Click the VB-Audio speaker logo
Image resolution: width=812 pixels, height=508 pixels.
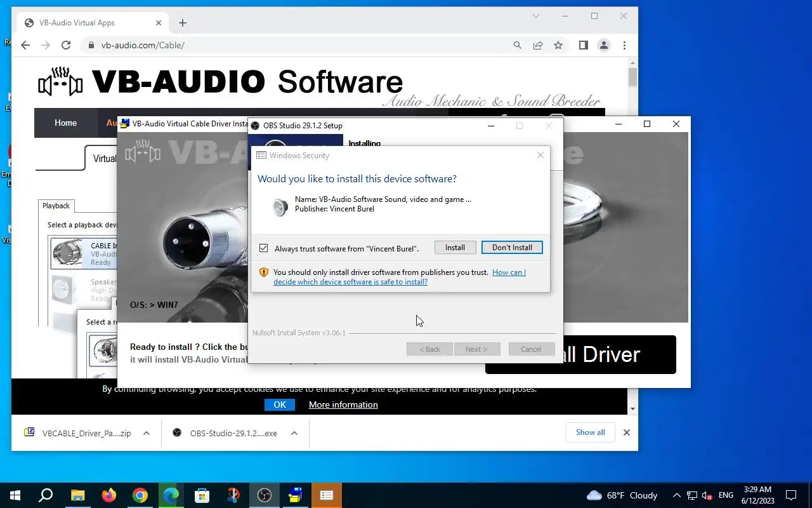(x=60, y=81)
